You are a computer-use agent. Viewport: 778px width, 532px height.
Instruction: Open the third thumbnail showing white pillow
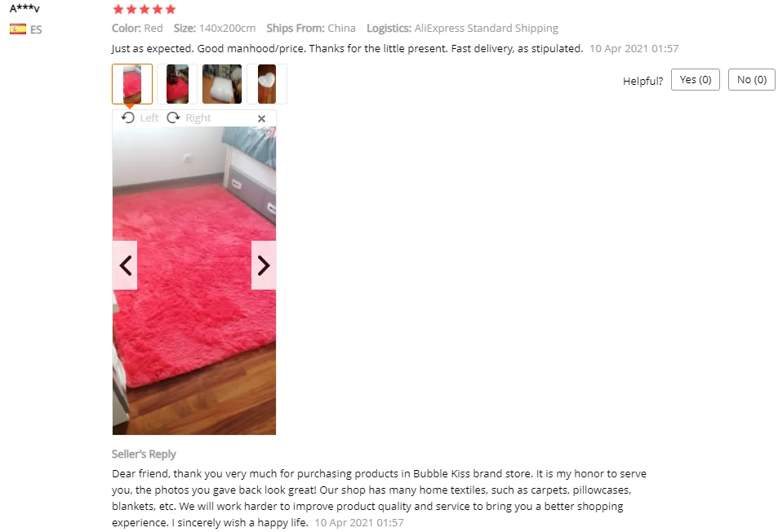222,84
